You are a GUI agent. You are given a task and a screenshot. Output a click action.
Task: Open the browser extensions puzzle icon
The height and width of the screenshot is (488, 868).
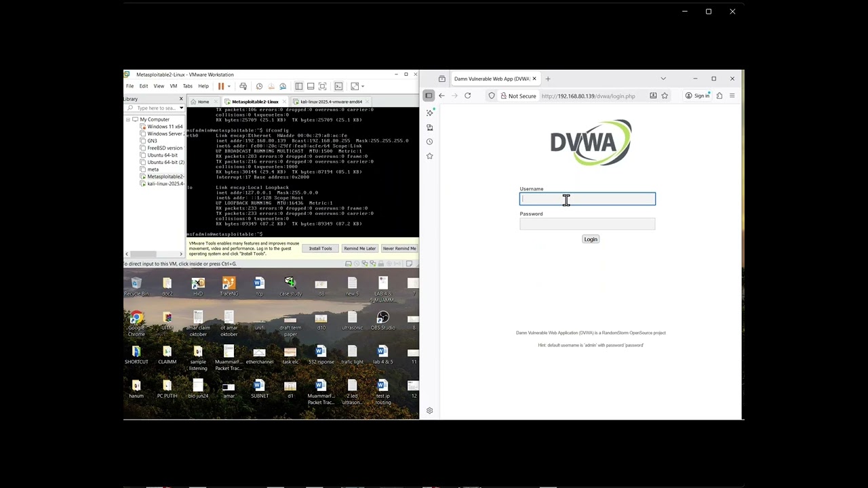[719, 96]
